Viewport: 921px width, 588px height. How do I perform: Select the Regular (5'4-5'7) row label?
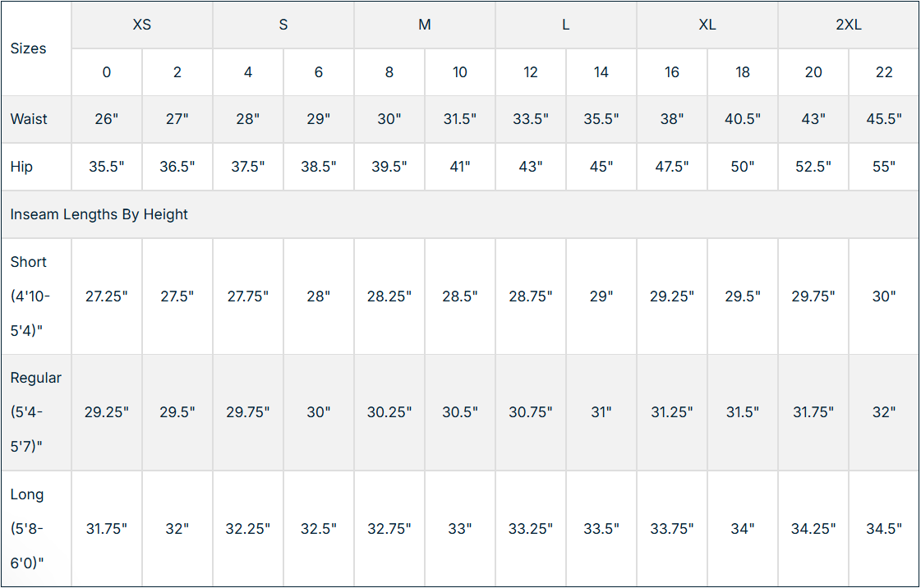(35, 412)
